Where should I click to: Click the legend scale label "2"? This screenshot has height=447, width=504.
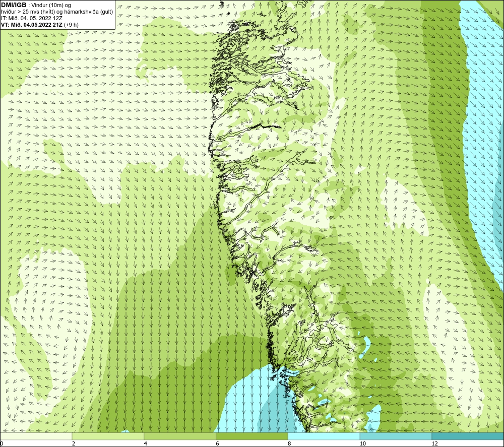click(74, 443)
